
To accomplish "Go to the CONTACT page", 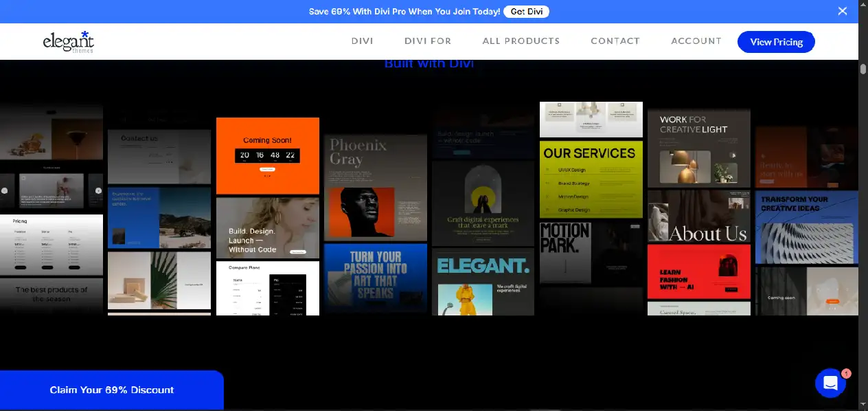I will pyautogui.click(x=615, y=41).
